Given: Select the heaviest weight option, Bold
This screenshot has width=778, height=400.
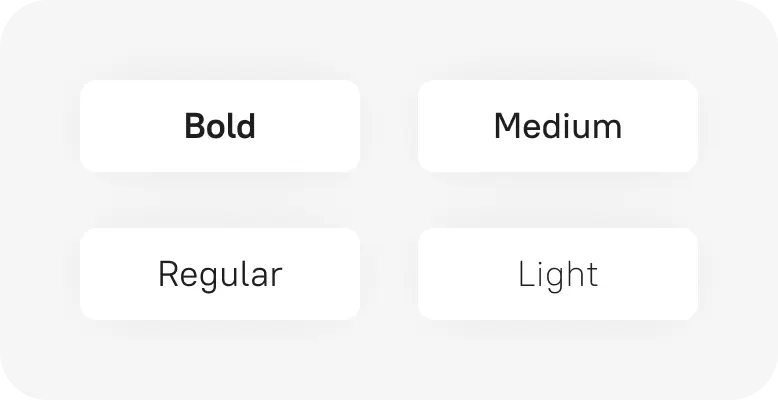Looking at the screenshot, I should coord(220,126).
